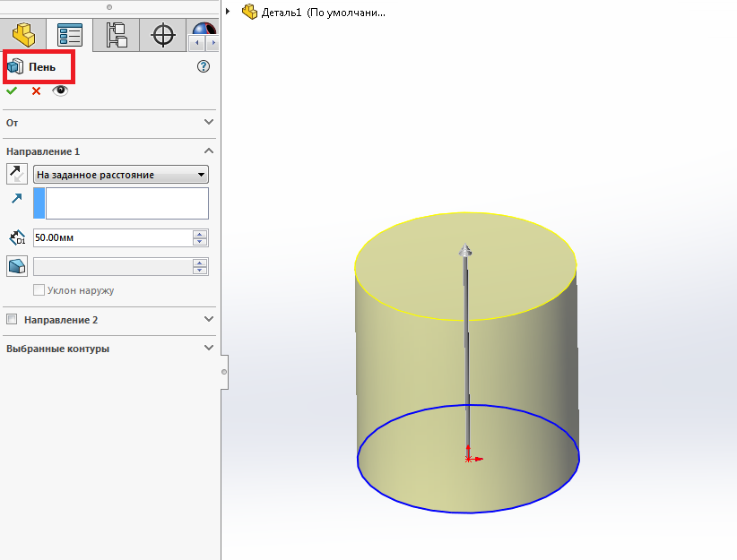Screen dimensions: 737x560
Task: Click the Пень feature title icon
Action: tap(15, 66)
